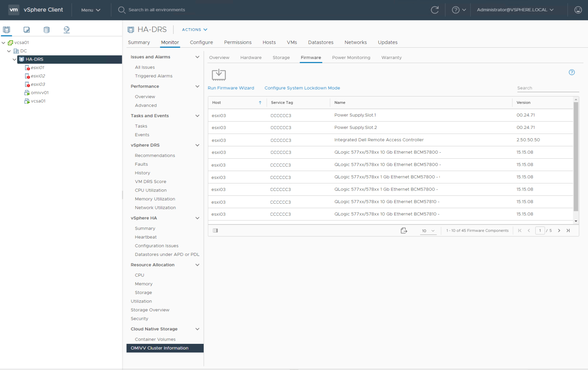Click the HA-DRS cluster icon beside title
The height and width of the screenshot is (370, 588).
(x=131, y=30)
